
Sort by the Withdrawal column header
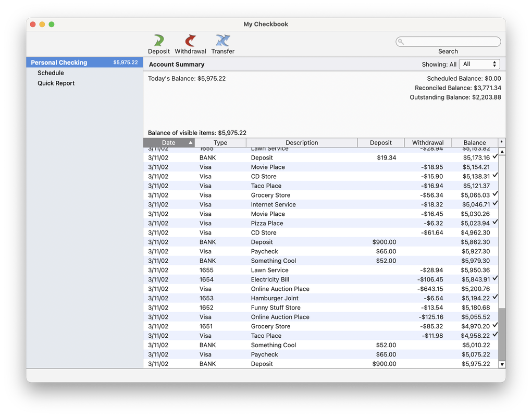427,143
